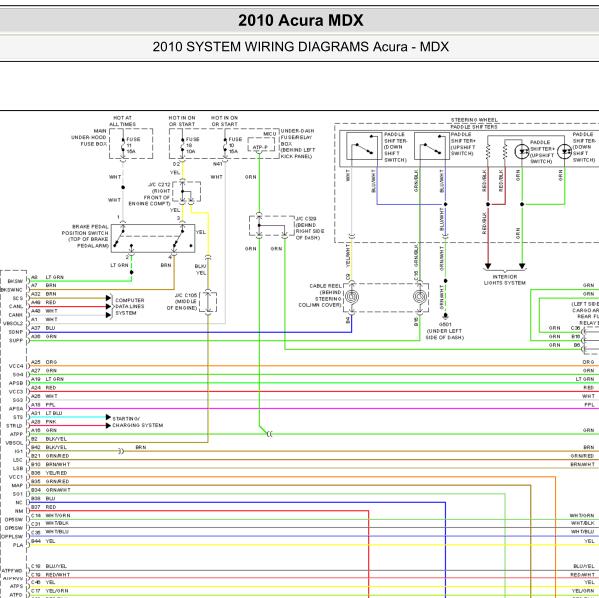The width and height of the screenshot is (599, 598).
Task: Click the "CANL" signal name
Action: [16, 306]
